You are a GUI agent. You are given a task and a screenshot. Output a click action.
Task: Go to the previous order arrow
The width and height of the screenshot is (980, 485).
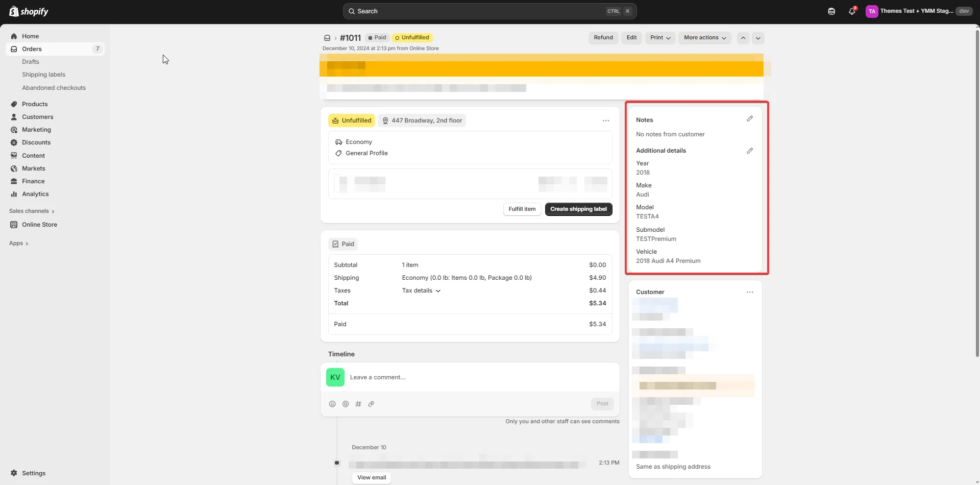[743, 38]
